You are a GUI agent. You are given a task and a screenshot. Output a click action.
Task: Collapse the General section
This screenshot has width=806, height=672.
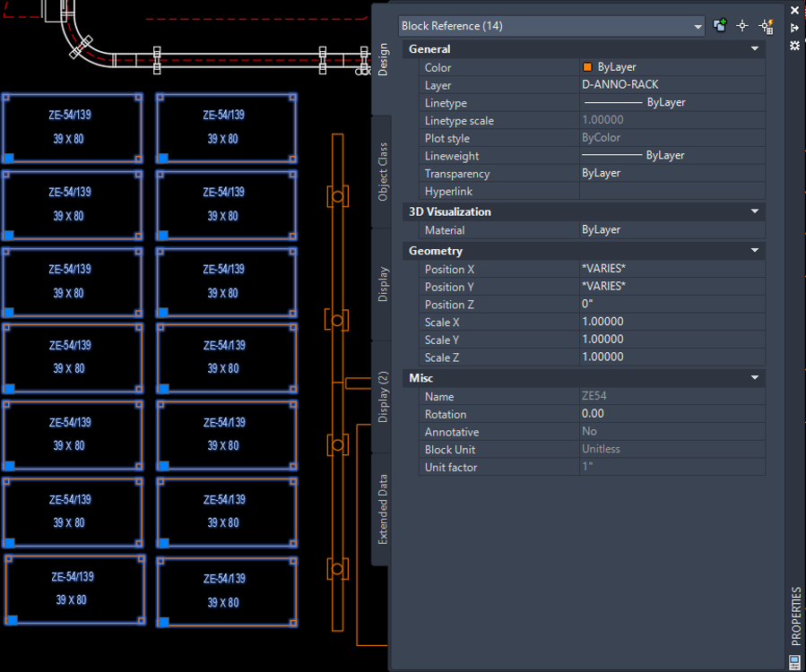(755, 49)
